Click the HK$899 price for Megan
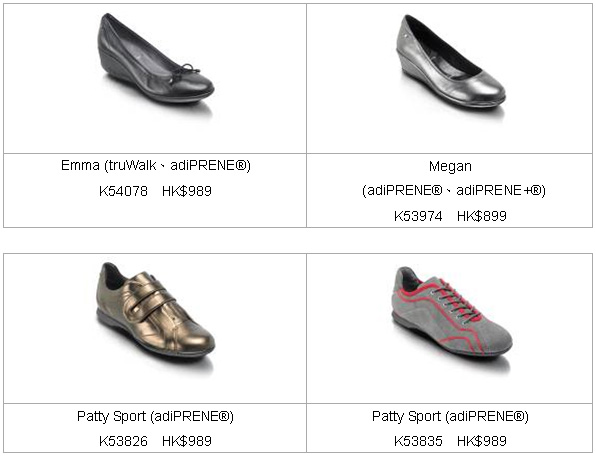The height and width of the screenshot is (456, 596). click(482, 216)
